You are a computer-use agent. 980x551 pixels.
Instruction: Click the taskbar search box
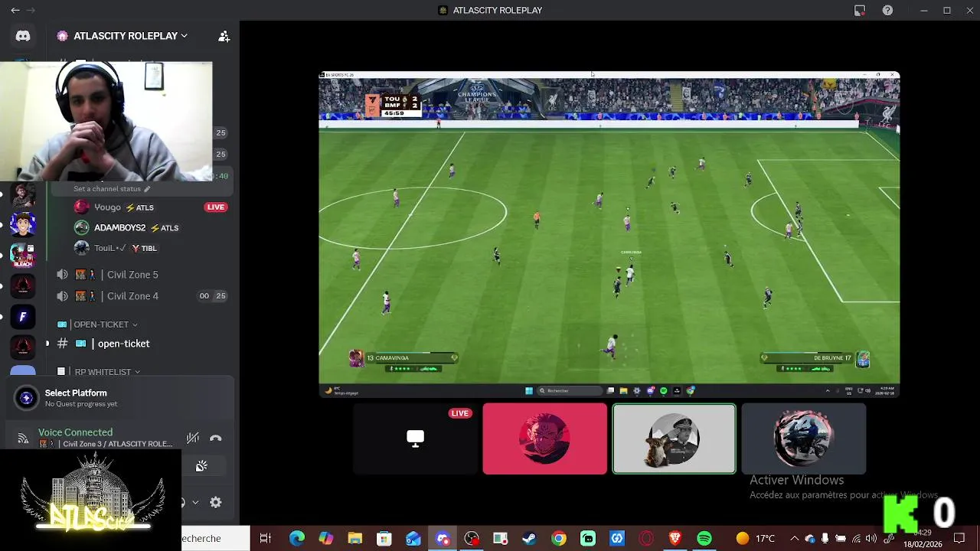point(215,539)
